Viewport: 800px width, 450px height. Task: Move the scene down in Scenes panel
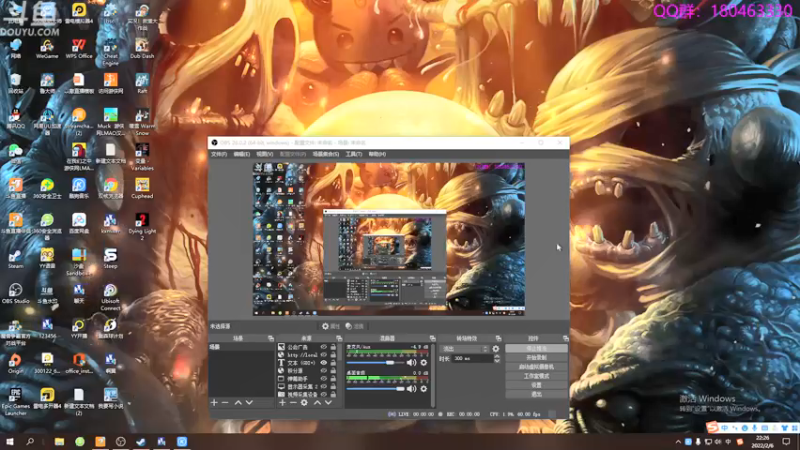[x=249, y=403]
